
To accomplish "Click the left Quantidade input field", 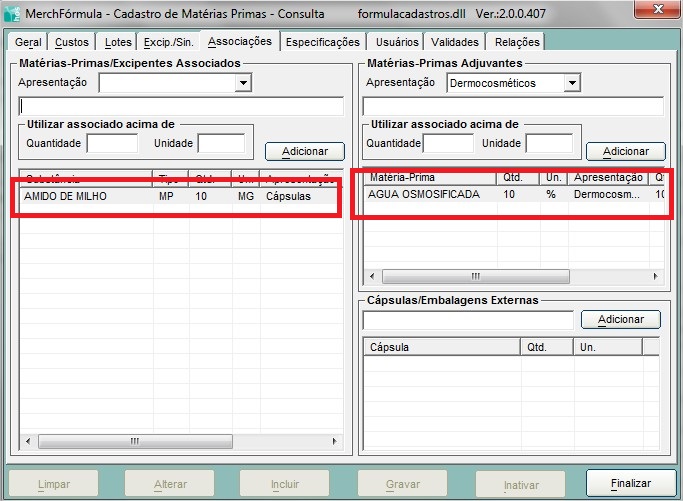I will click(x=112, y=143).
